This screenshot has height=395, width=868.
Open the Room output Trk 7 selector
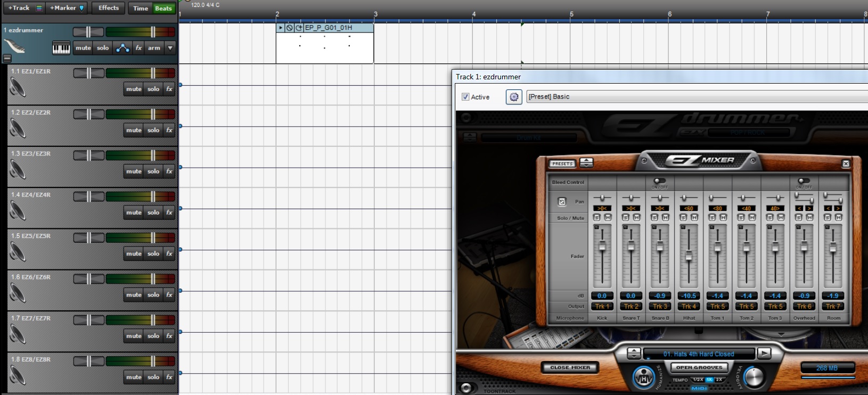click(x=833, y=307)
